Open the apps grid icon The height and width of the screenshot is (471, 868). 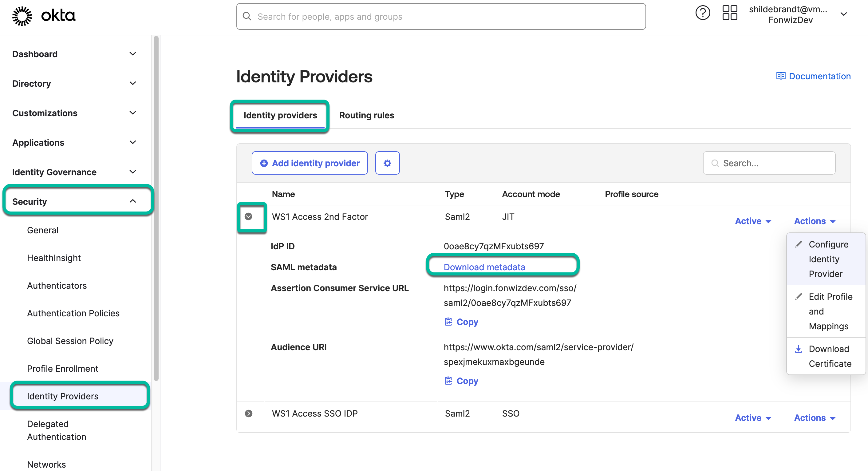[x=729, y=14]
